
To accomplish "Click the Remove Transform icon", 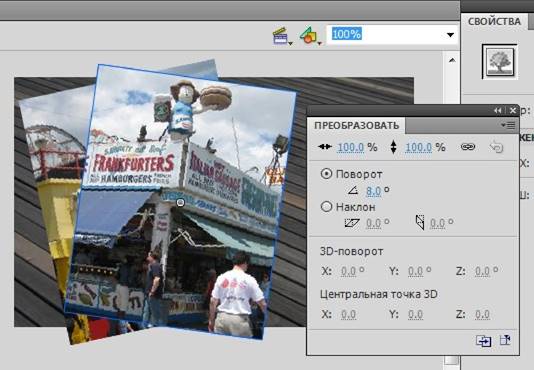I will tap(505, 340).
